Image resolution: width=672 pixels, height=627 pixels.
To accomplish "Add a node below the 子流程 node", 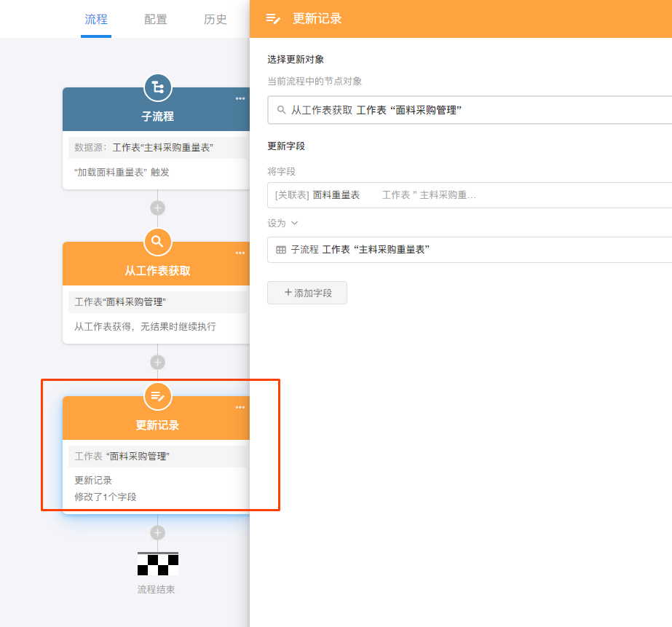I will tap(158, 208).
